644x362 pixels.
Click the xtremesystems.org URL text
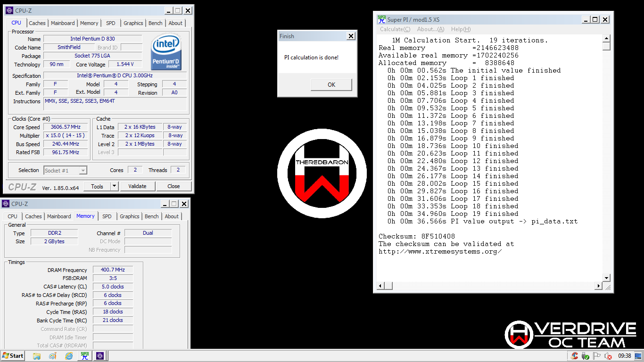tap(440, 251)
